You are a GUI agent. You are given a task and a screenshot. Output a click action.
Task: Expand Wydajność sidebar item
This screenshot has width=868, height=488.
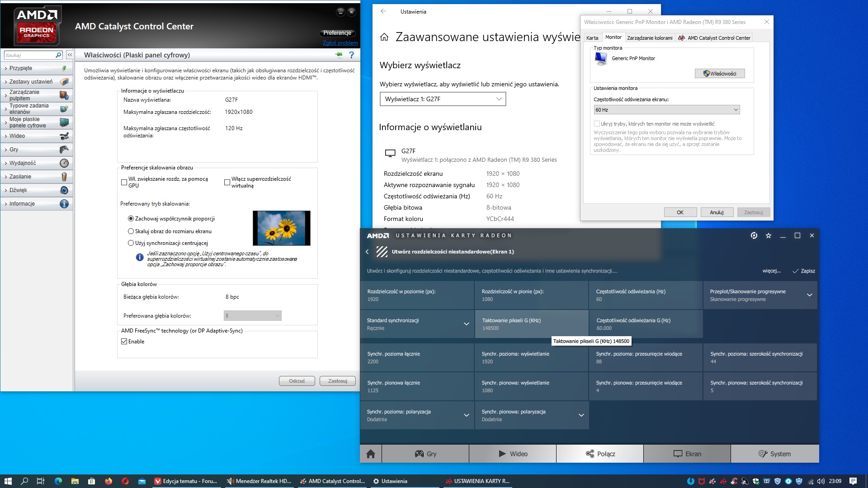pyautogui.click(x=23, y=163)
